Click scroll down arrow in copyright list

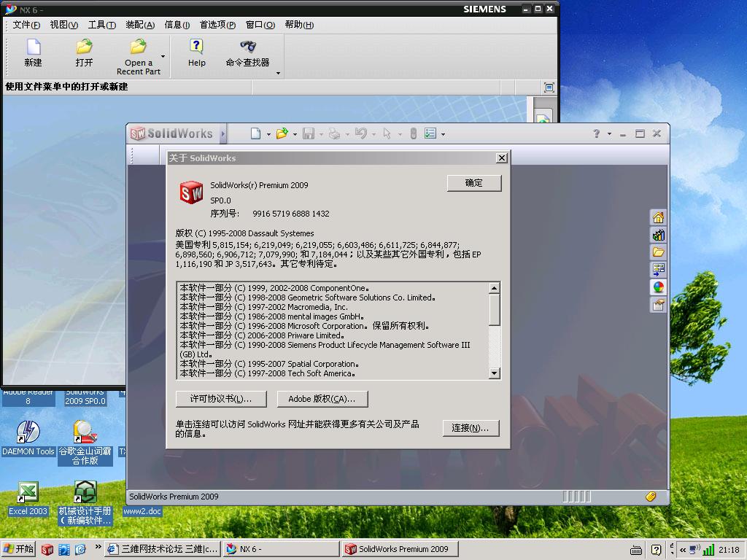pyautogui.click(x=495, y=373)
